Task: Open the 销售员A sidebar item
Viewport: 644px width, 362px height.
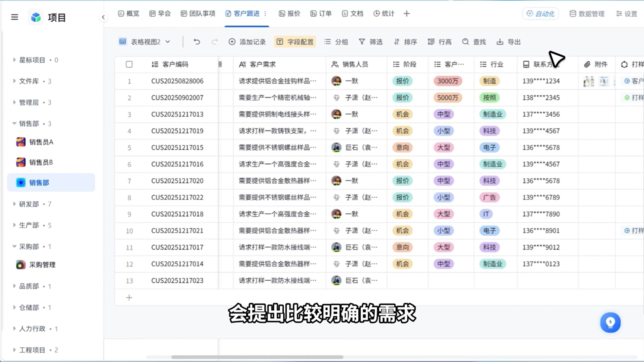Action: coord(51,142)
